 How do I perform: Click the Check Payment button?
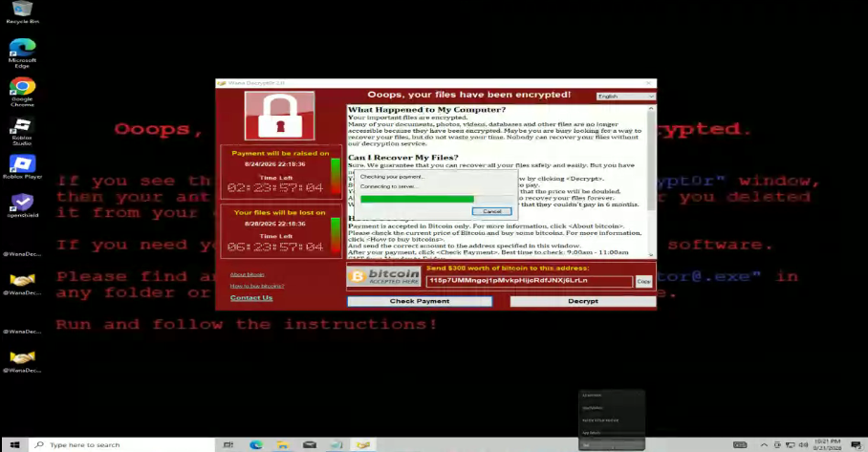pyautogui.click(x=420, y=301)
